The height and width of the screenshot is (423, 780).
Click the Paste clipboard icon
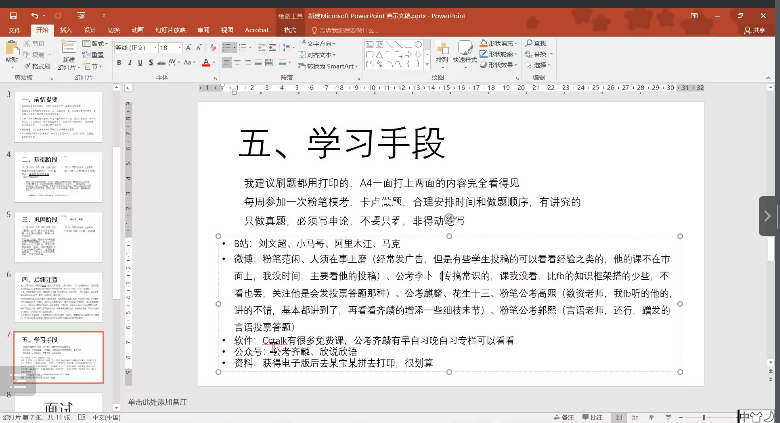coord(13,51)
